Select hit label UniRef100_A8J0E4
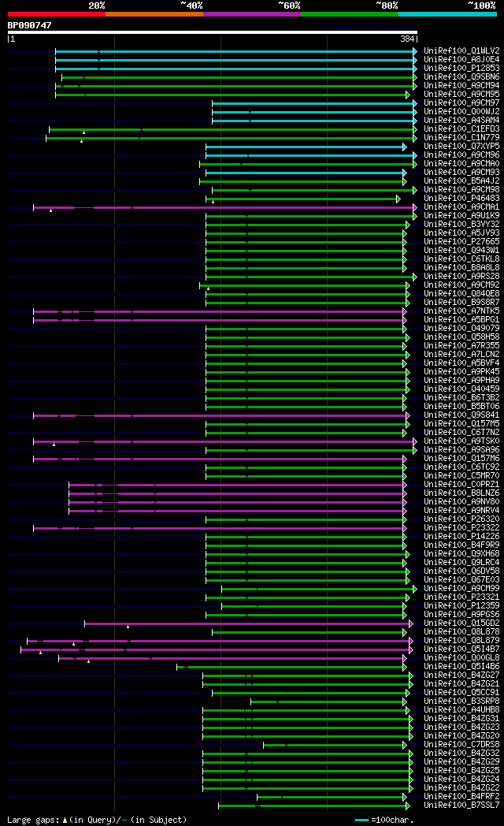 coord(461,60)
